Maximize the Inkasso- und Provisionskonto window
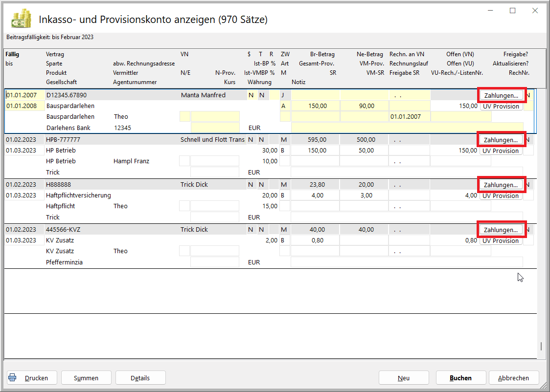 (513, 11)
